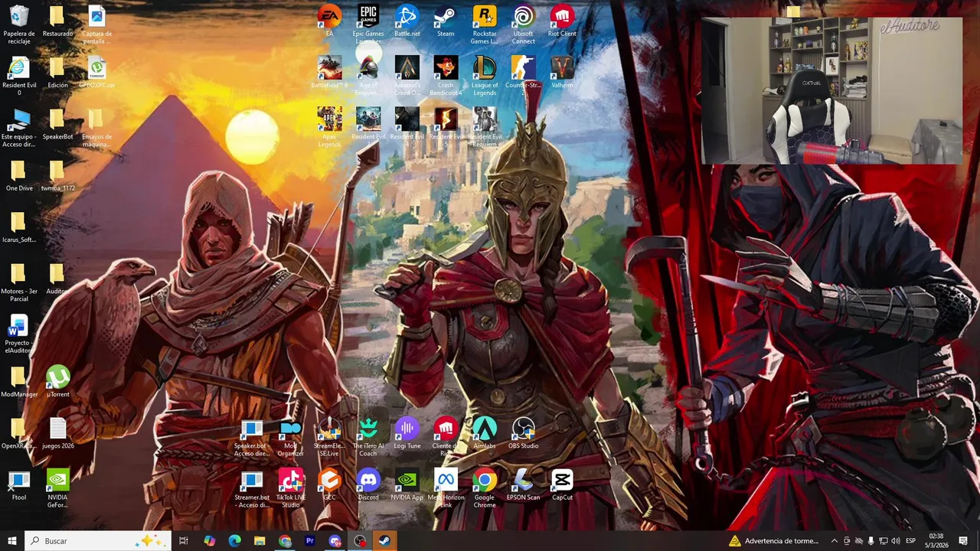Select the SpeakerBot folder
This screenshot has height=551, width=980.
coord(57,124)
